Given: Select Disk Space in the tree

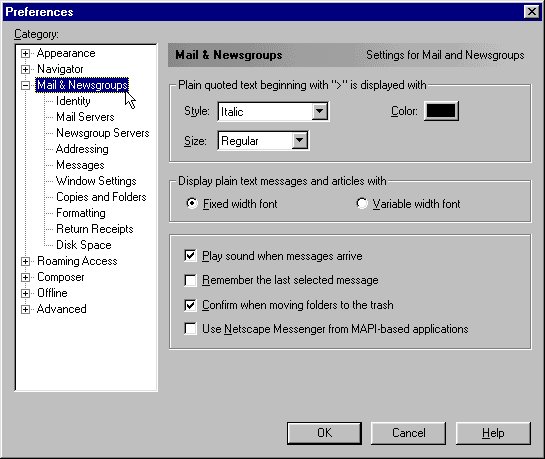Looking at the screenshot, I should point(84,245).
